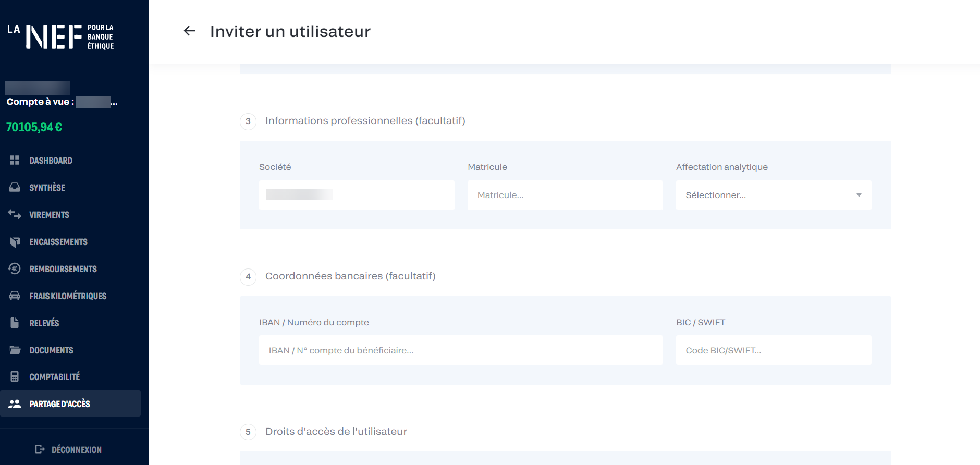Click into the IBAN account number field
Viewport: 980px width, 465px height.
(461, 350)
